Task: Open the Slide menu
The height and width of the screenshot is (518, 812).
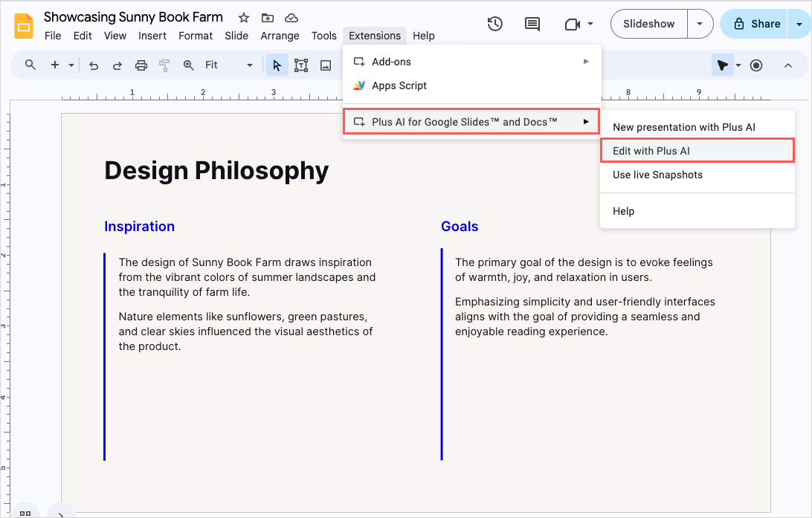Action: pos(236,36)
